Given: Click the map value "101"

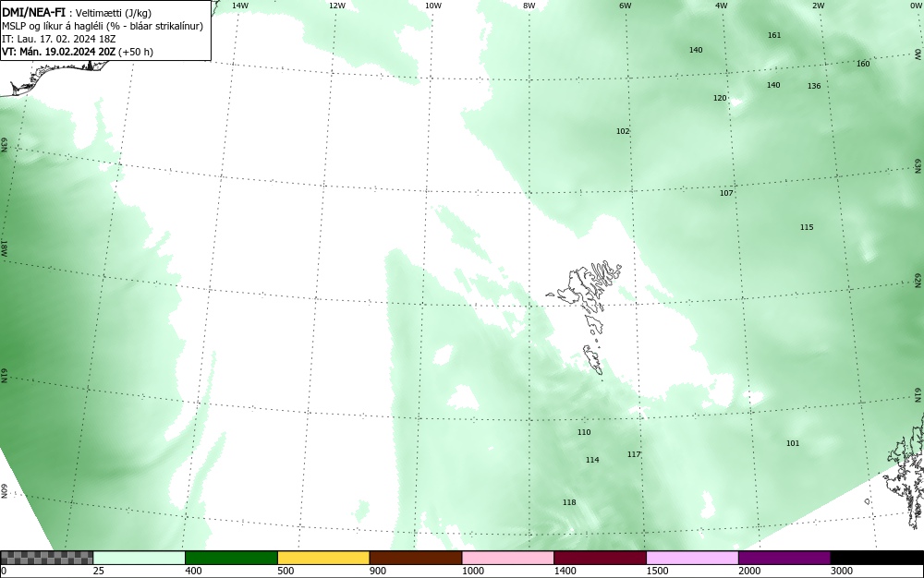Looking at the screenshot, I should coord(793,443).
